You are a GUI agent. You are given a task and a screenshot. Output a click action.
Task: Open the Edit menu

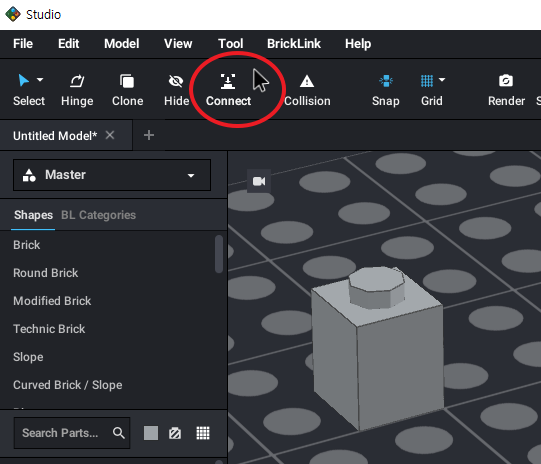[69, 44]
